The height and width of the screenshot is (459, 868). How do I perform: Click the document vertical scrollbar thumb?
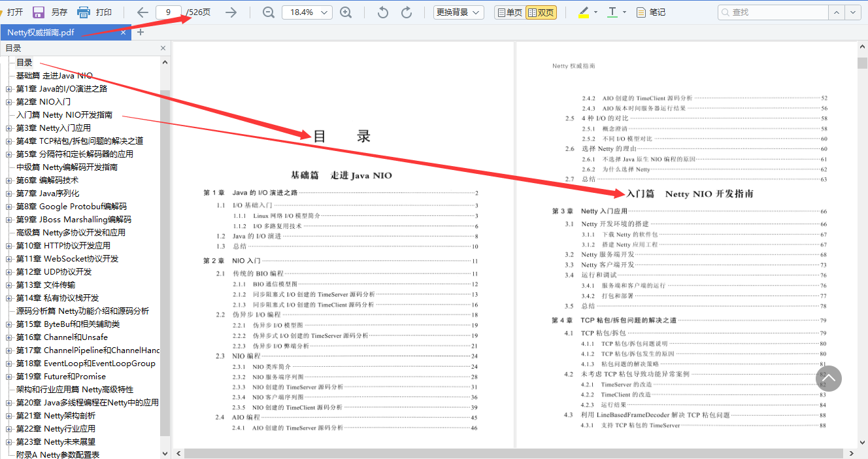[862, 63]
